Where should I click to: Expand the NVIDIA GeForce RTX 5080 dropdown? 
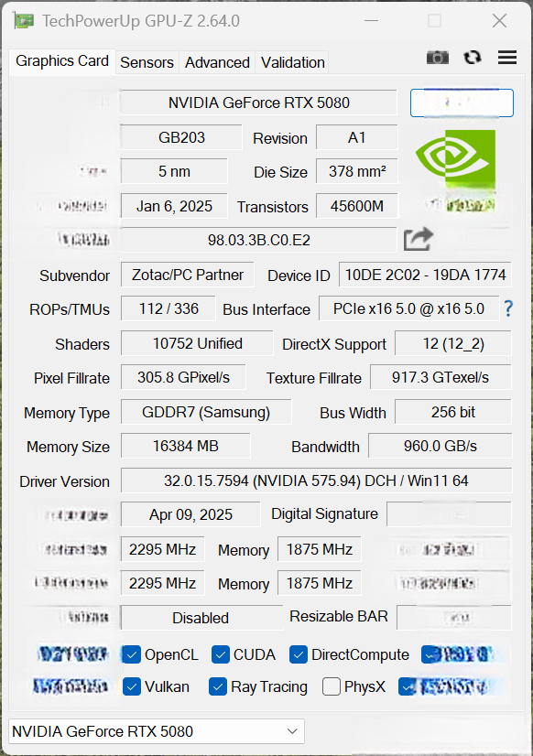click(x=157, y=731)
